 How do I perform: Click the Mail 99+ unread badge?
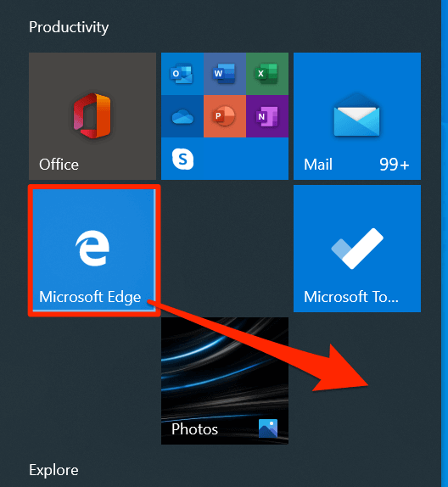pyautogui.click(x=394, y=165)
